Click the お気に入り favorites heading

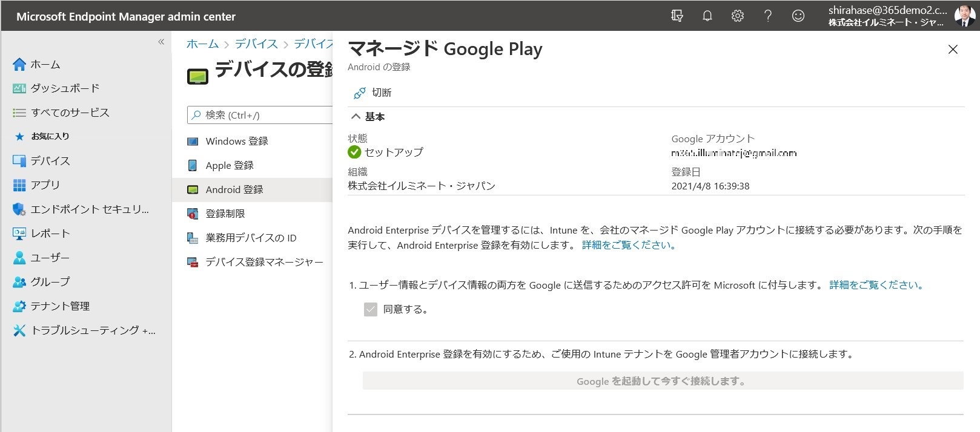click(x=50, y=136)
